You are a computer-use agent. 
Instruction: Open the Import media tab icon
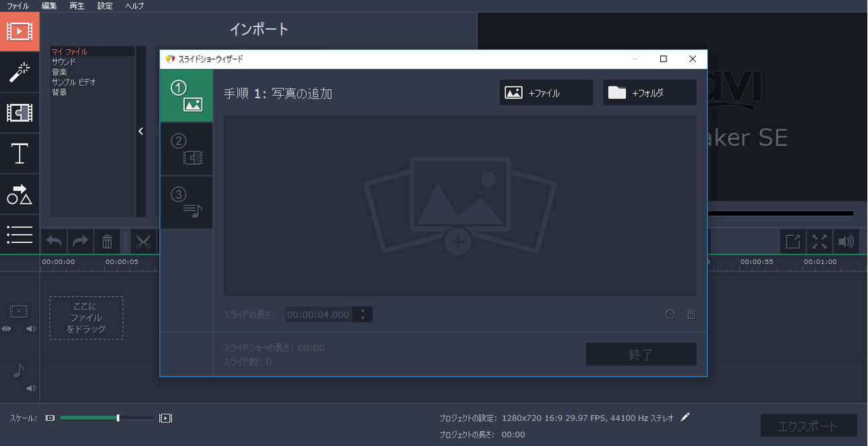click(x=20, y=32)
